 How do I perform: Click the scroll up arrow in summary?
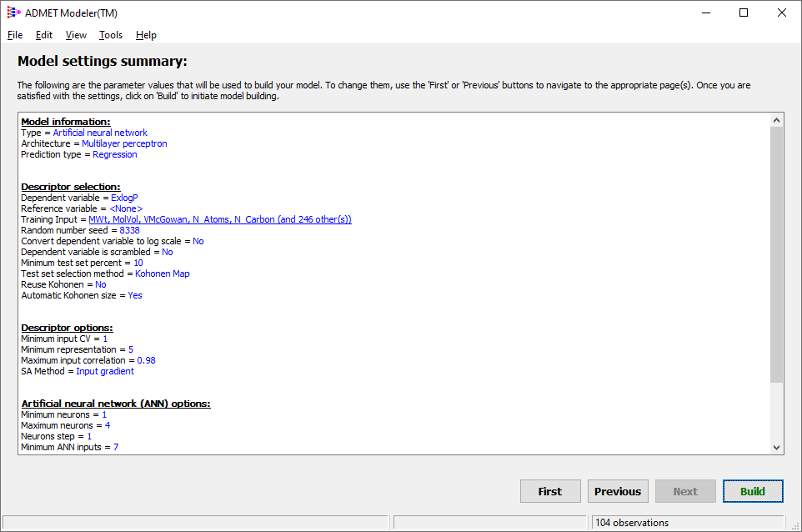click(776, 120)
